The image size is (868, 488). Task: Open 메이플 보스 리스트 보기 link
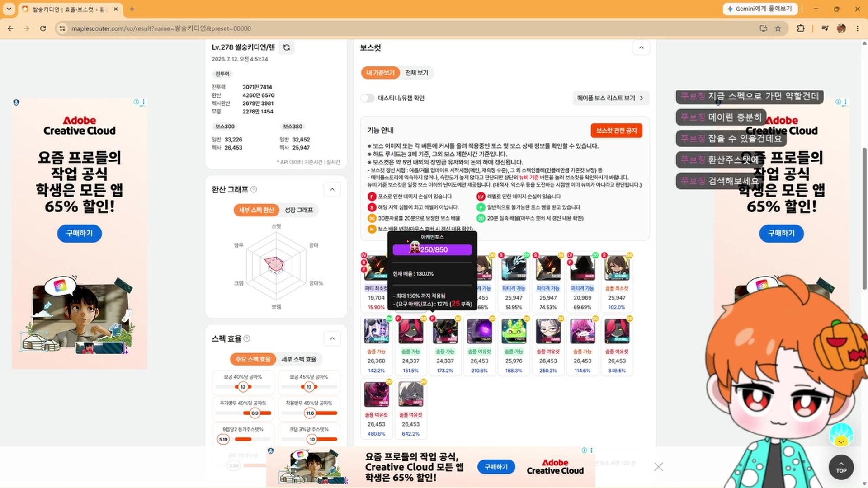[610, 98]
